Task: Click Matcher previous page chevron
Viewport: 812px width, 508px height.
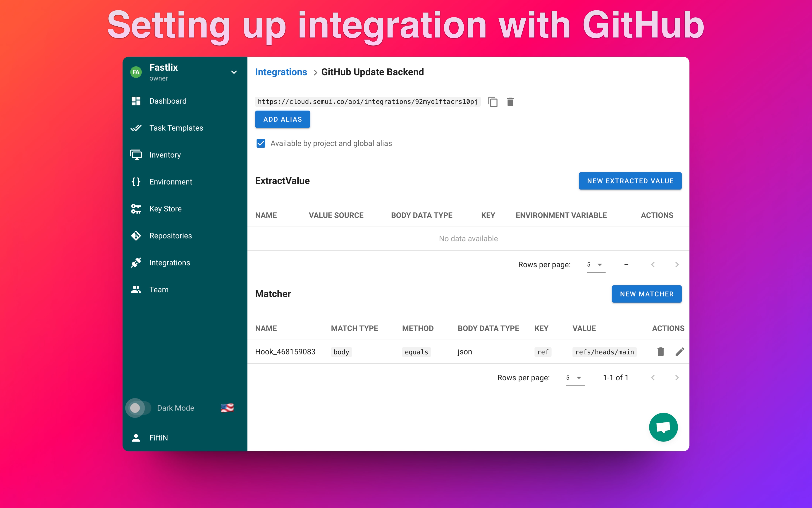Action: [653, 378]
